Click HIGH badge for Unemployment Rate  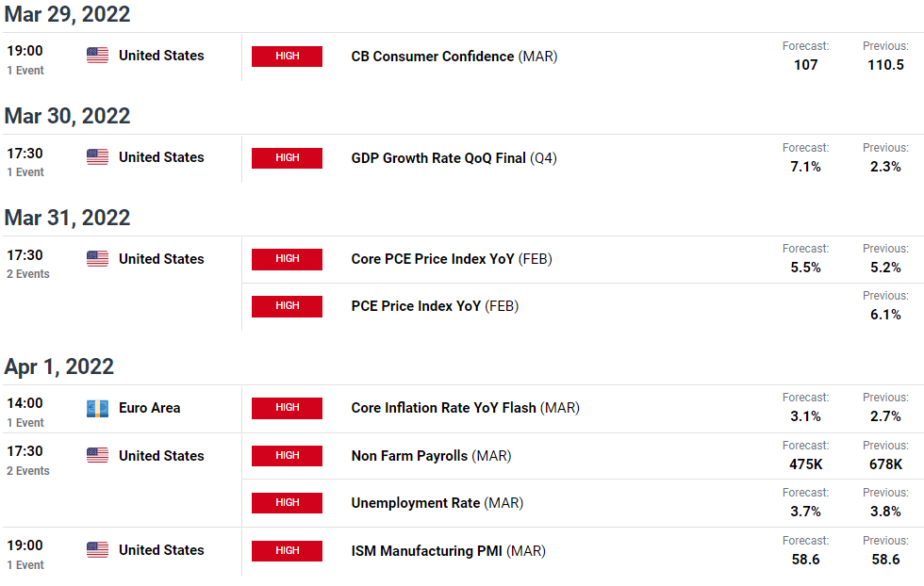point(287,503)
